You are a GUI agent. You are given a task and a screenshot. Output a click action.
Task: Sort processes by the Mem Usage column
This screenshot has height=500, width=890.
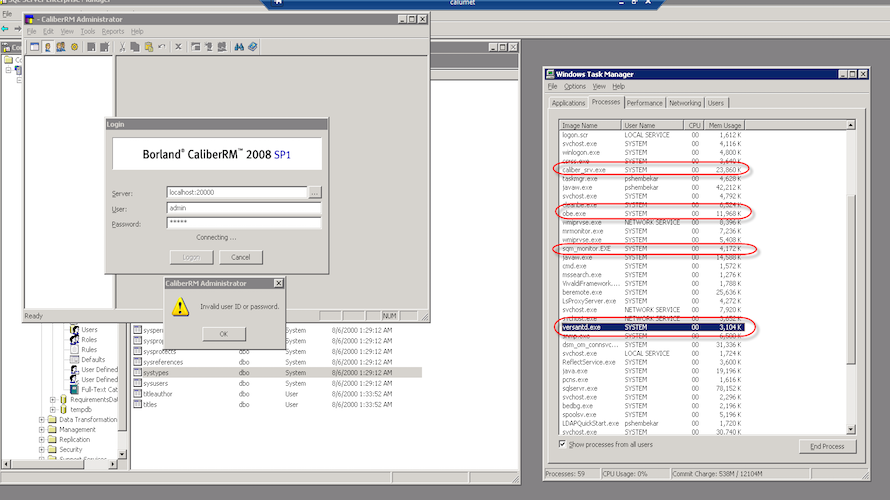tap(723, 125)
